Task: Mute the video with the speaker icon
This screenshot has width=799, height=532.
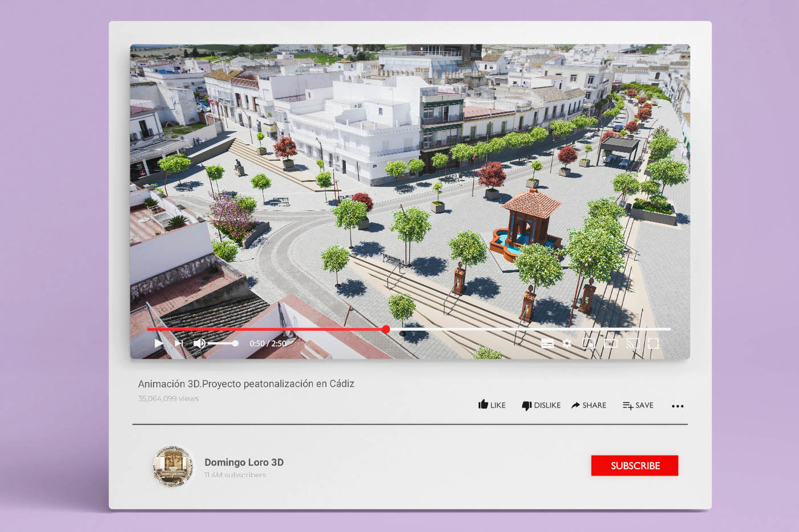Action: 199,343
